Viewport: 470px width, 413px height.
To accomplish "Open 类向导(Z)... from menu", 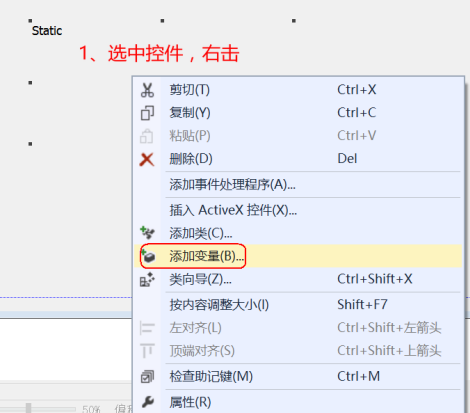I will tap(298, 279).
